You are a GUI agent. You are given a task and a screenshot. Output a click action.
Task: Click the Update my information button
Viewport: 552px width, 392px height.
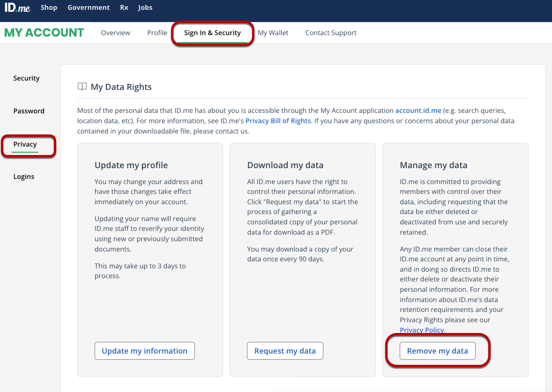pos(144,350)
